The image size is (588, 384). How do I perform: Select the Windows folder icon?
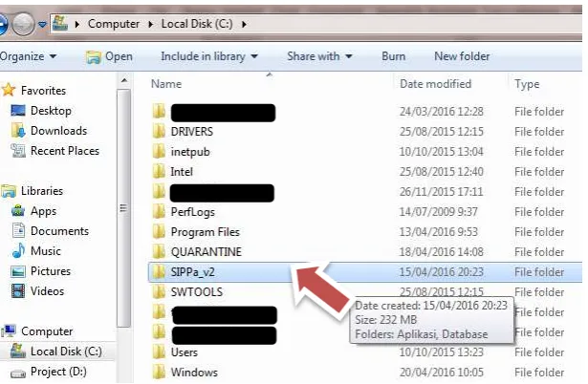pyautogui.click(x=159, y=372)
